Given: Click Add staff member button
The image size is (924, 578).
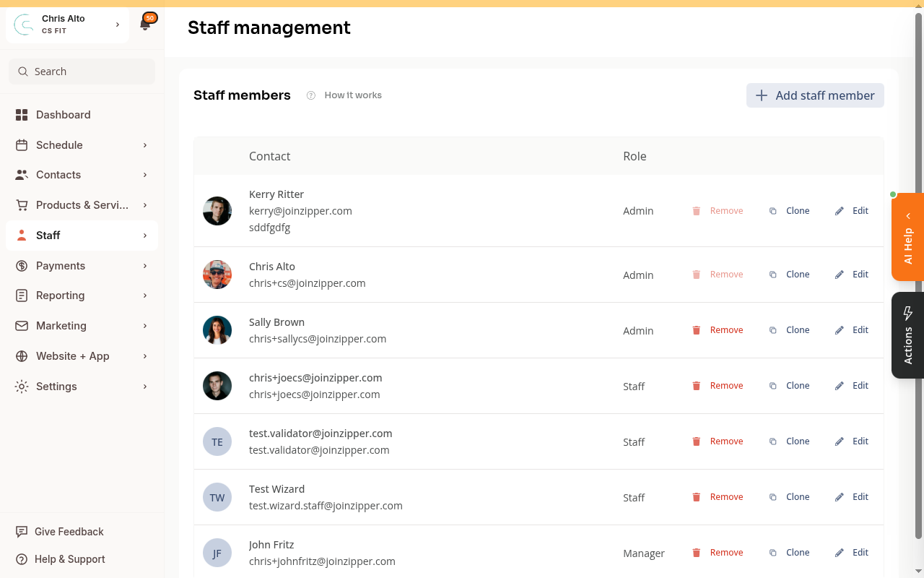Looking at the screenshot, I should [815, 95].
